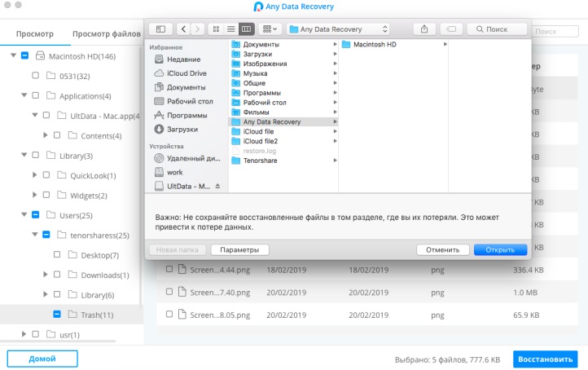Expand the usr(1) node
This screenshot has width=588, height=370.
pyautogui.click(x=24, y=334)
